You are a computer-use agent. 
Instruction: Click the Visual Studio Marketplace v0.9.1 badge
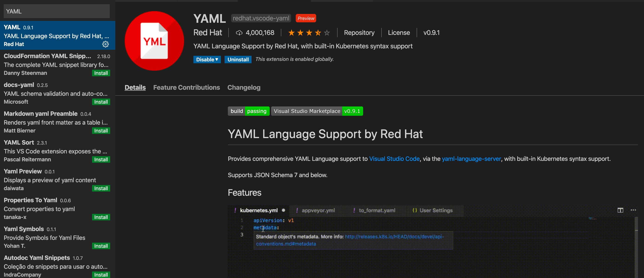(317, 111)
